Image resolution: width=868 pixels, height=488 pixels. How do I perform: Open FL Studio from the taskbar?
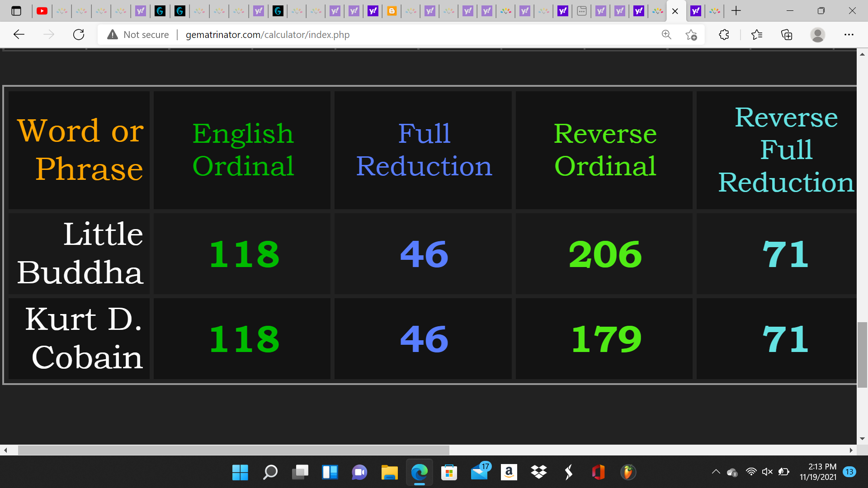click(628, 472)
